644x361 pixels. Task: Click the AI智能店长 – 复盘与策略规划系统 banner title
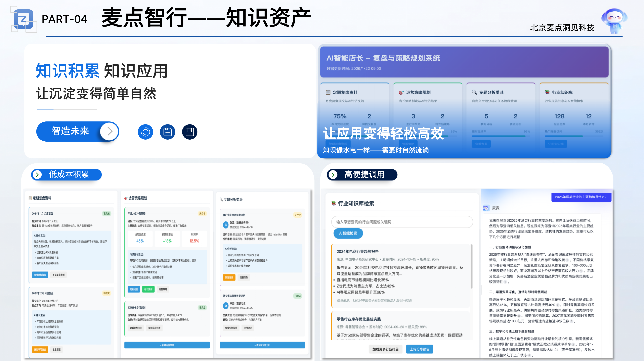pos(383,58)
